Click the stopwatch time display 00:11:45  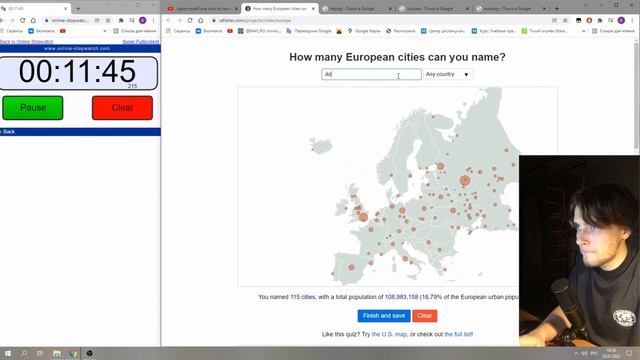pyautogui.click(x=78, y=72)
